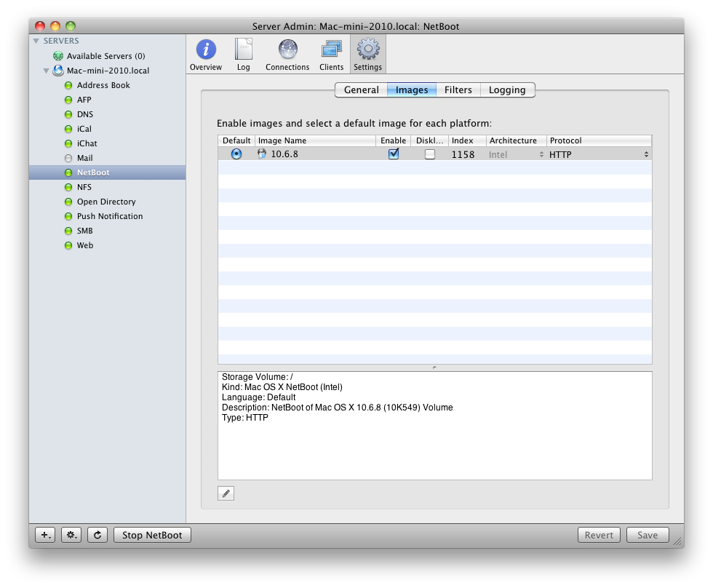Open the gear action menu button

point(71,535)
